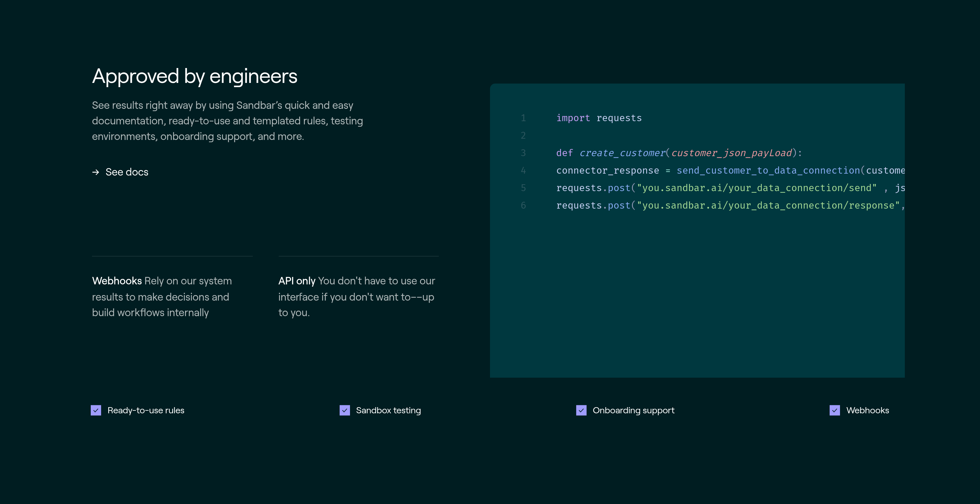This screenshot has width=980, height=504.
Task: Click the Approved by engineers heading
Action: [195, 76]
